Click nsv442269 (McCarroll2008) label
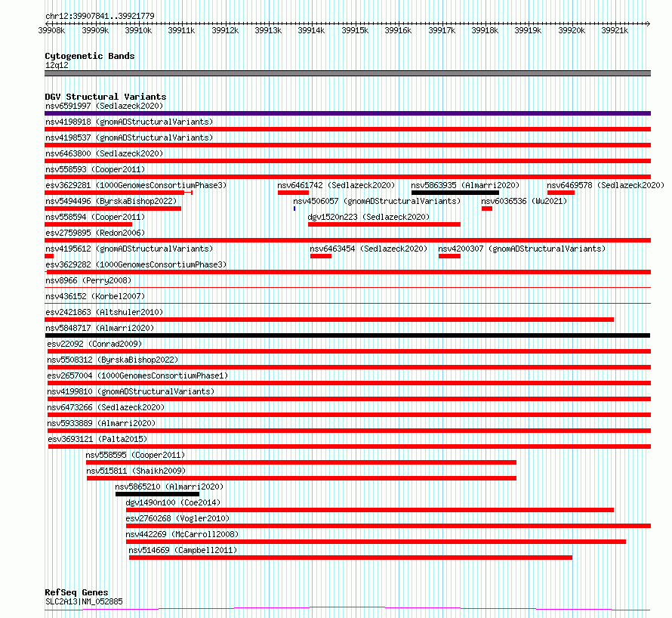The image size is (672, 618). click(x=182, y=534)
